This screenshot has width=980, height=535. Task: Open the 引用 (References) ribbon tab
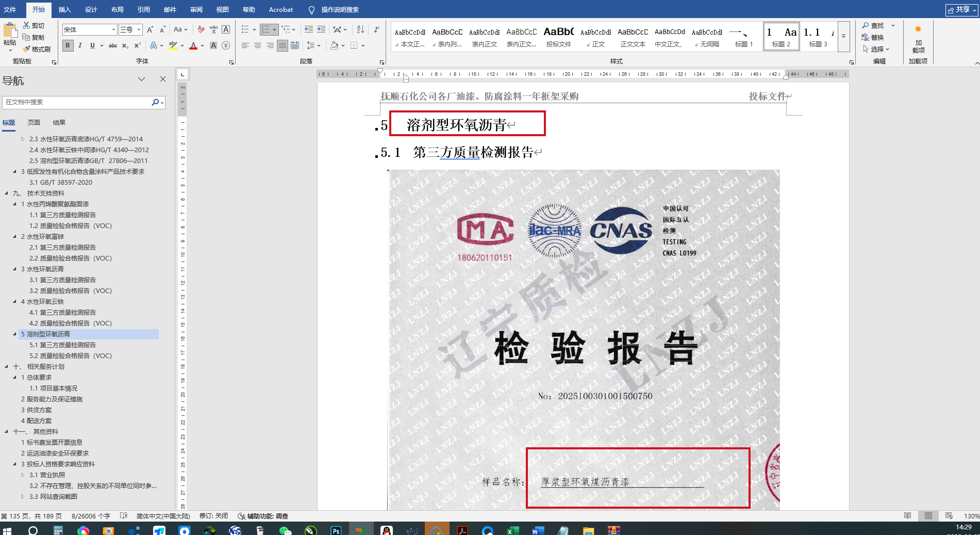coord(144,9)
